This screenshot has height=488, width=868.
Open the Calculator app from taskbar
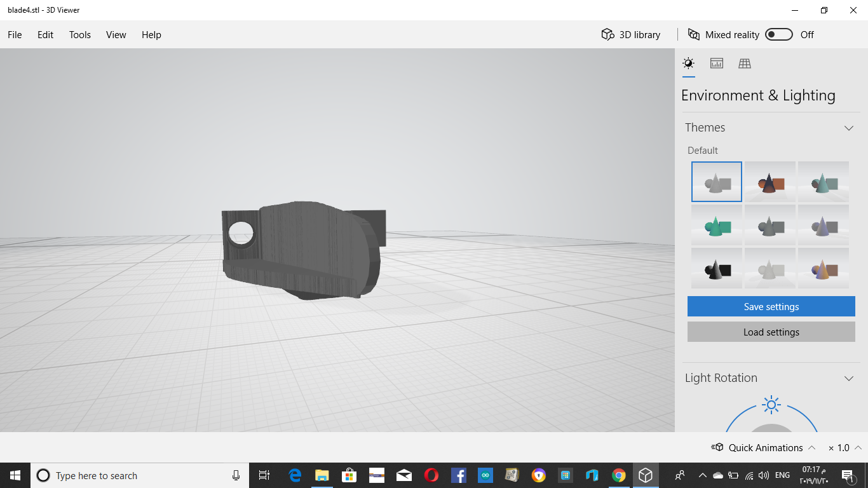click(x=565, y=475)
